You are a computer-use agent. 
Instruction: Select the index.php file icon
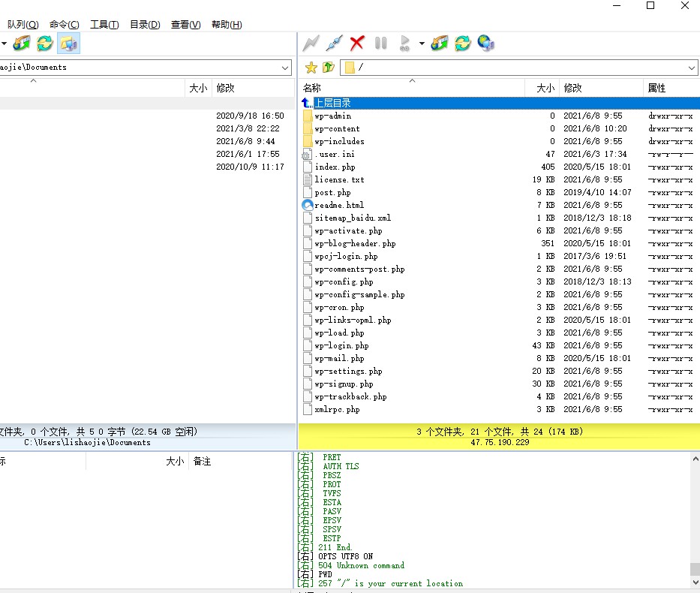pos(307,167)
